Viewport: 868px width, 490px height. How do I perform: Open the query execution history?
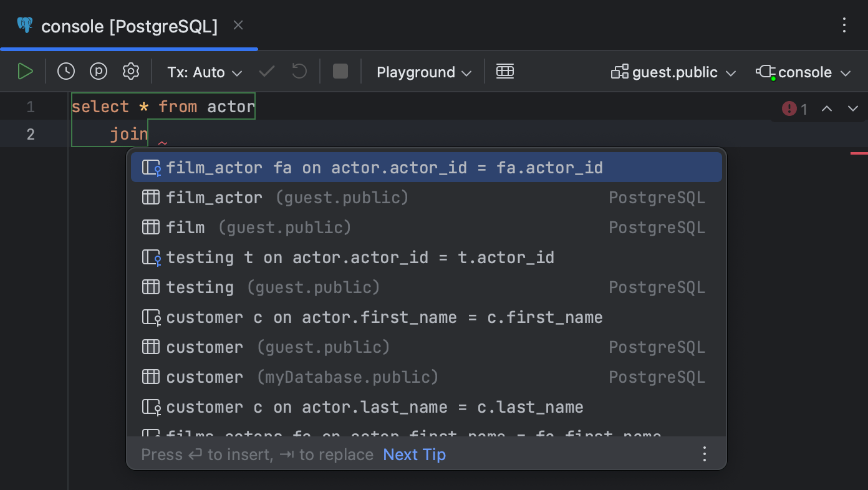click(66, 71)
